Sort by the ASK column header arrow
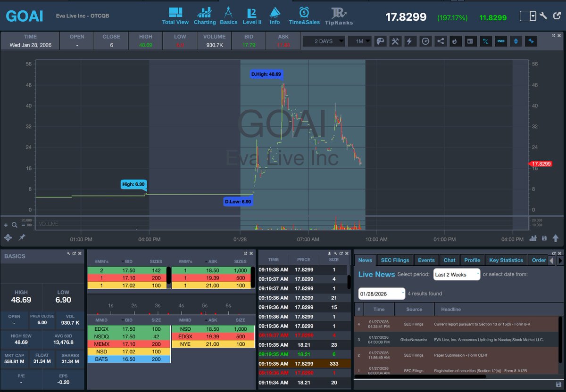566x392 pixels. coord(207,261)
